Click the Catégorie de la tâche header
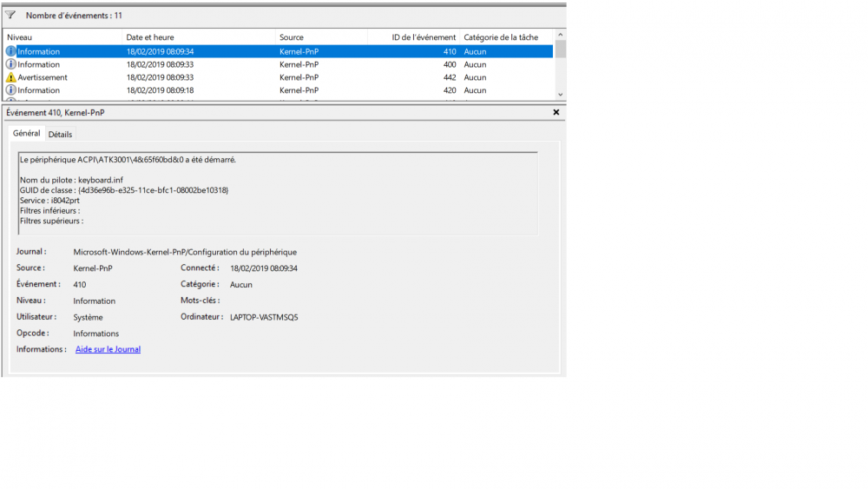 pos(503,37)
